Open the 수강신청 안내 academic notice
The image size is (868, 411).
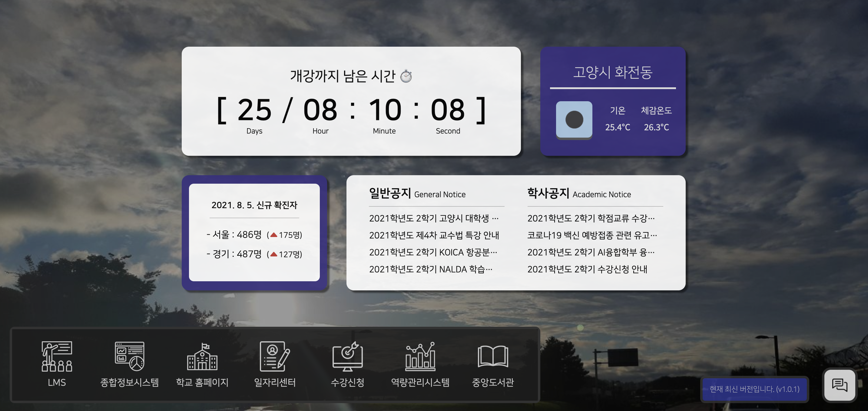pos(587,269)
